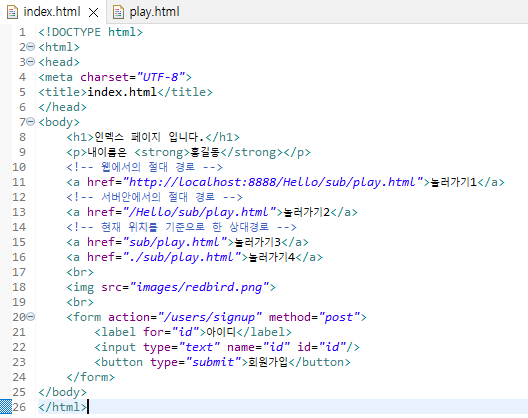The height and width of the screenshot is (418, 528).
Task: Click the br tag on line 19
Action: pos(80,302)
